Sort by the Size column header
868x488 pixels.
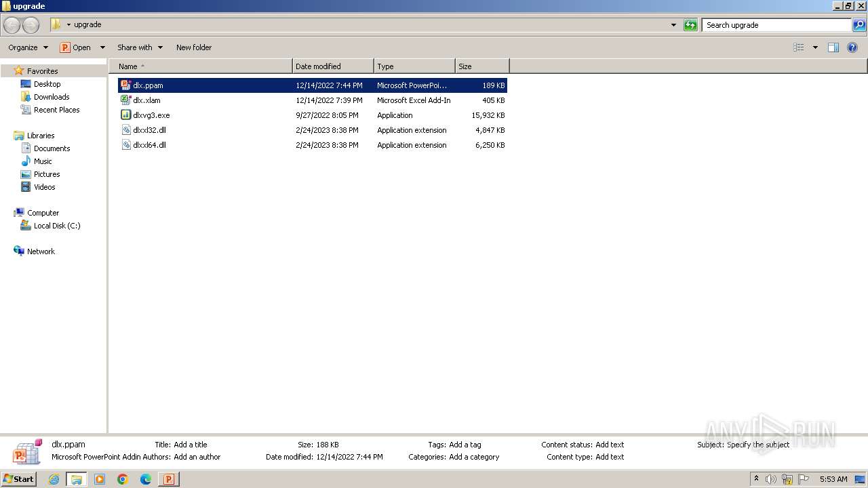pyautogui.click(x=482, y=66)
